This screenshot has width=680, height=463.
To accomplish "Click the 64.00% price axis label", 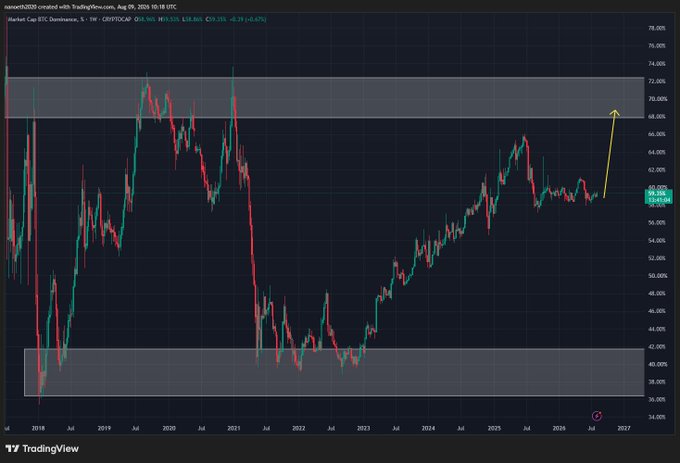I will [x=657, y=152].
